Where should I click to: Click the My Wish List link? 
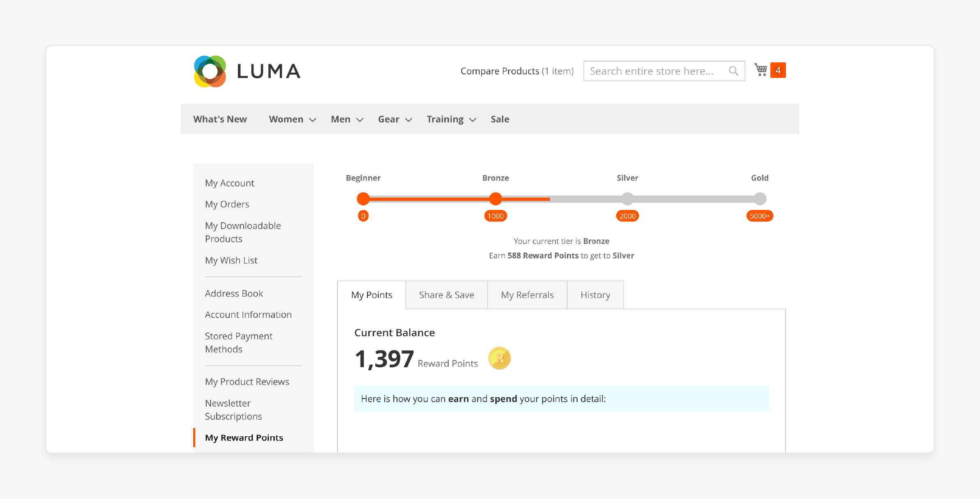pos(231,260)
